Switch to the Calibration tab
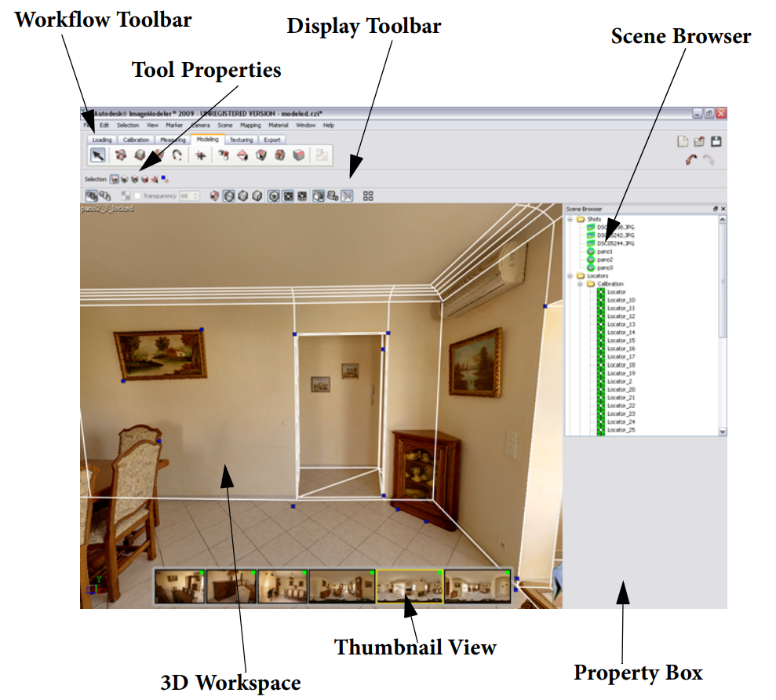Viewport: 776px width, 700px height. [x=136, y=140]
